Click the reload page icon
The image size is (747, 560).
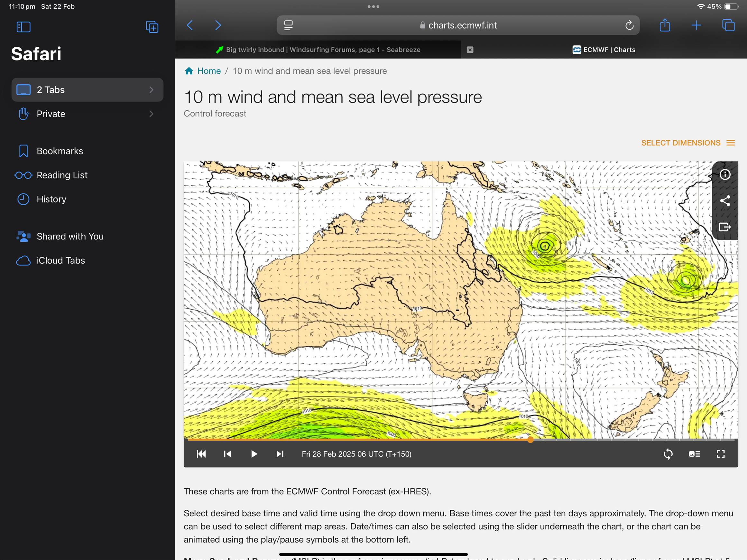point(629,25)
